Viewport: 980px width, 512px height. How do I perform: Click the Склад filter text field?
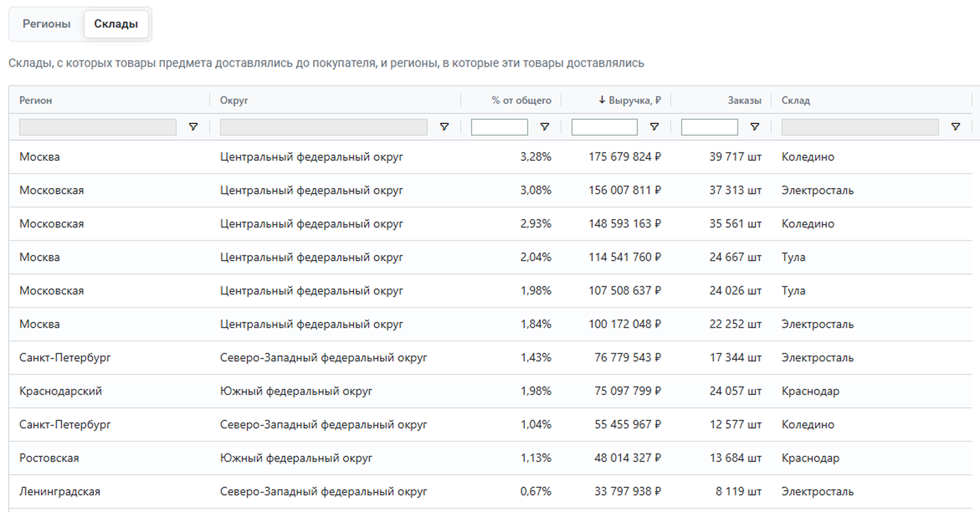[860, 127]
